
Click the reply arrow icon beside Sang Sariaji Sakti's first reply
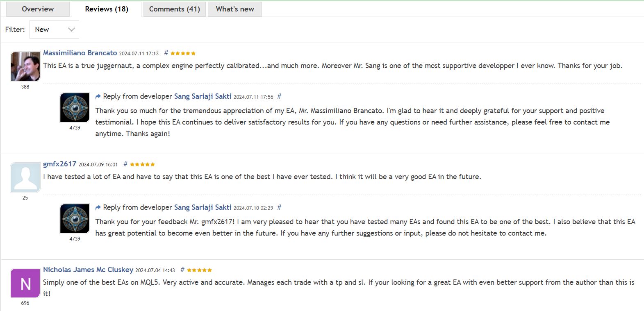98,96
